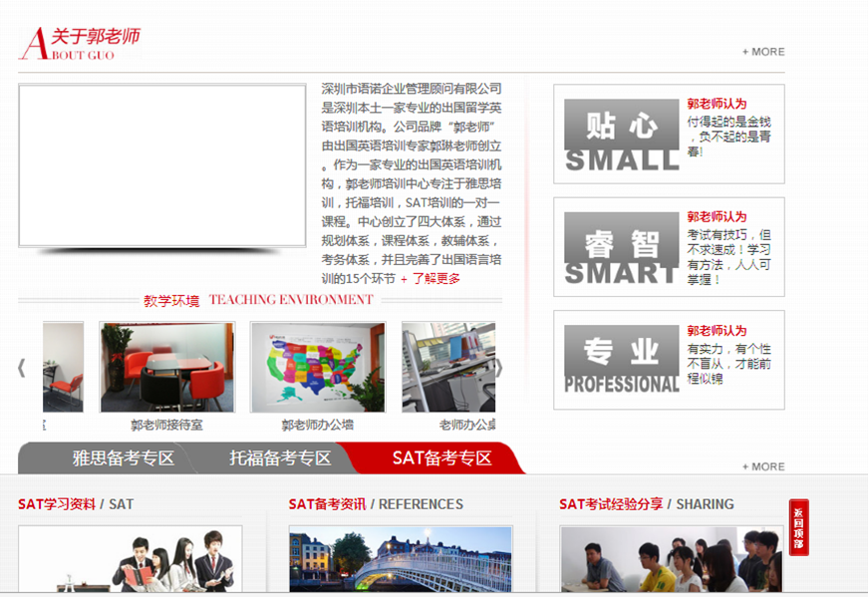Image resolution: width=868 pixels, height=597 pixels.
Task: Click the SAT学习资料 students image
Action: tap(131, 560)
